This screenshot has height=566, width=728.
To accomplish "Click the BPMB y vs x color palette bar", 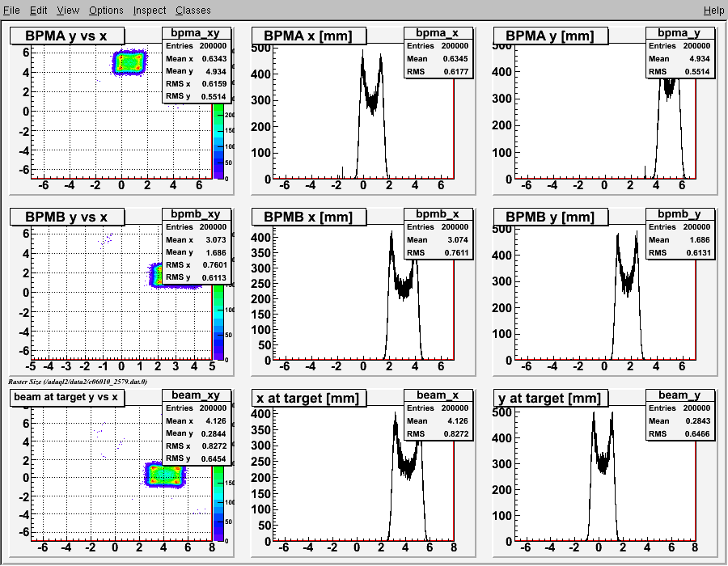I will click(218, 323).
